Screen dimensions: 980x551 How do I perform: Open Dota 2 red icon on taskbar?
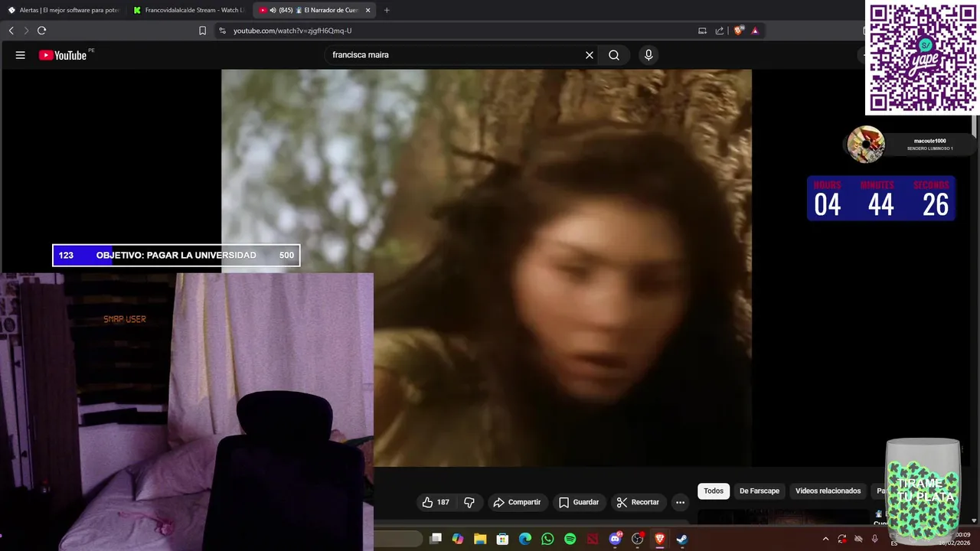(x=592, y=539)
